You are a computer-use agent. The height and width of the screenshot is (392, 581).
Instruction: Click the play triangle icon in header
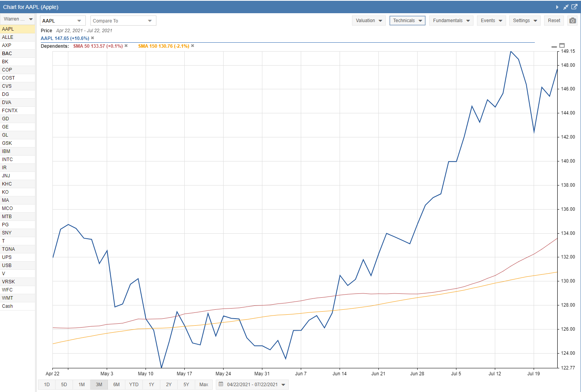tap(557, 7)
